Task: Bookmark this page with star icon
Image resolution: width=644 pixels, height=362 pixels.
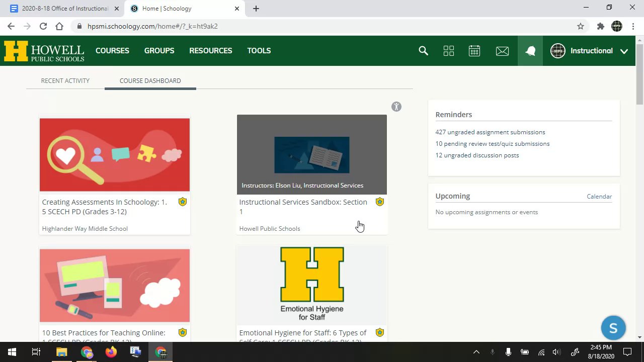Action: coord(581,26)
